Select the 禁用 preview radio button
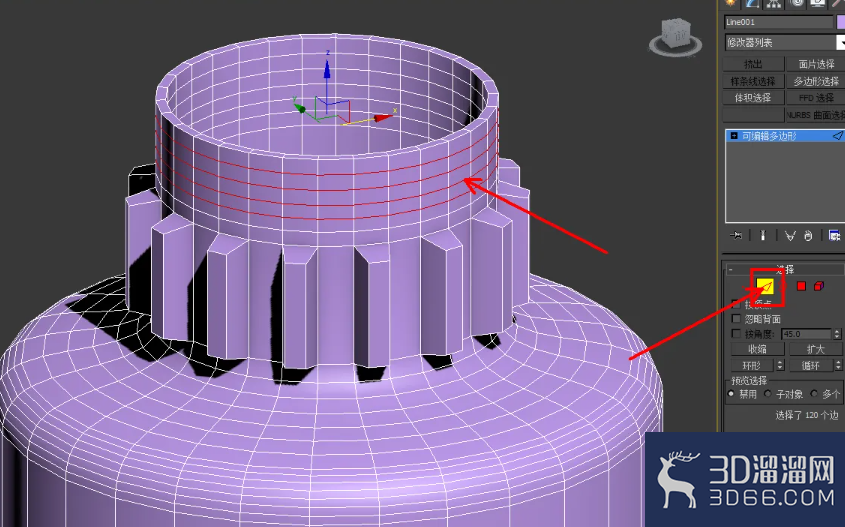845x527 pixels. point(731,394)
